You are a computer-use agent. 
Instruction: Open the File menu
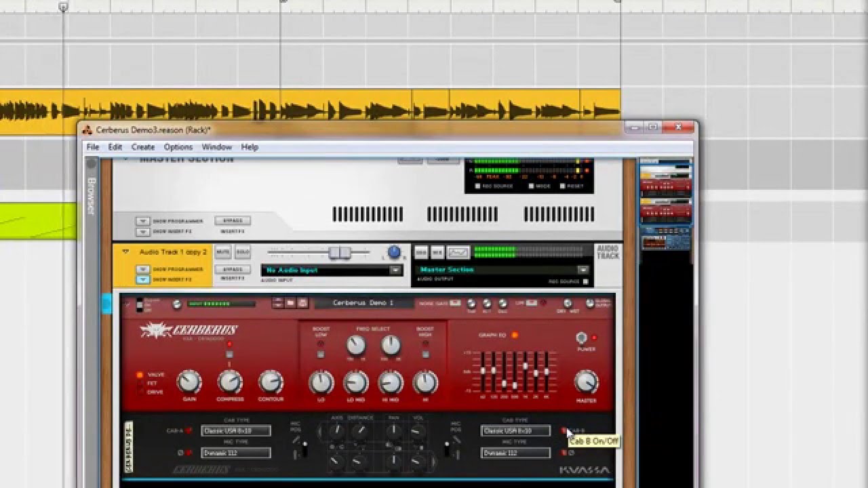point(93,147)
